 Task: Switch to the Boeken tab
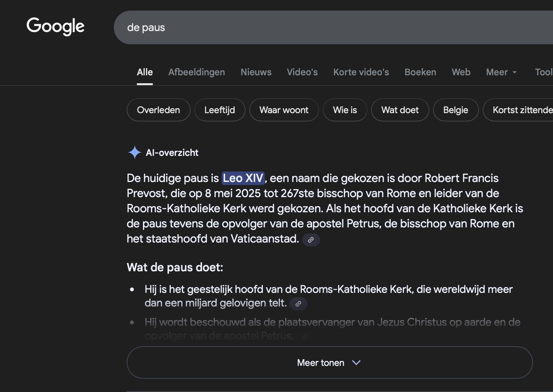(420, 72)
